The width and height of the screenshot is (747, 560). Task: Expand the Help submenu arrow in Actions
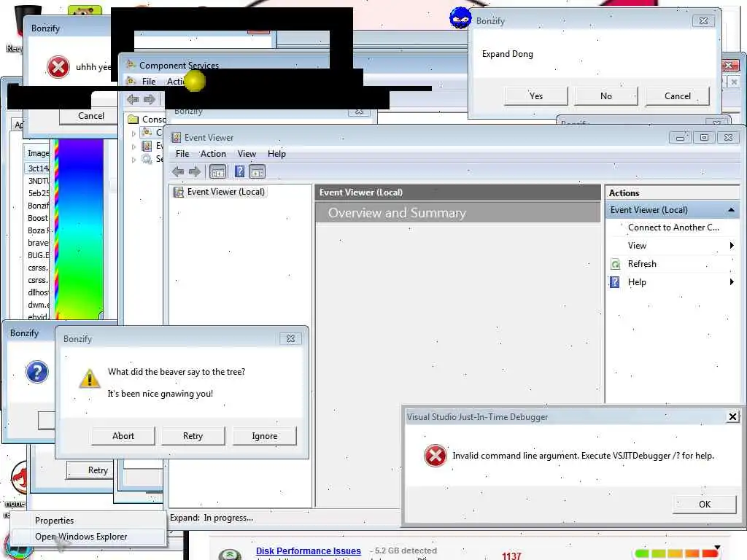point(732,282)
